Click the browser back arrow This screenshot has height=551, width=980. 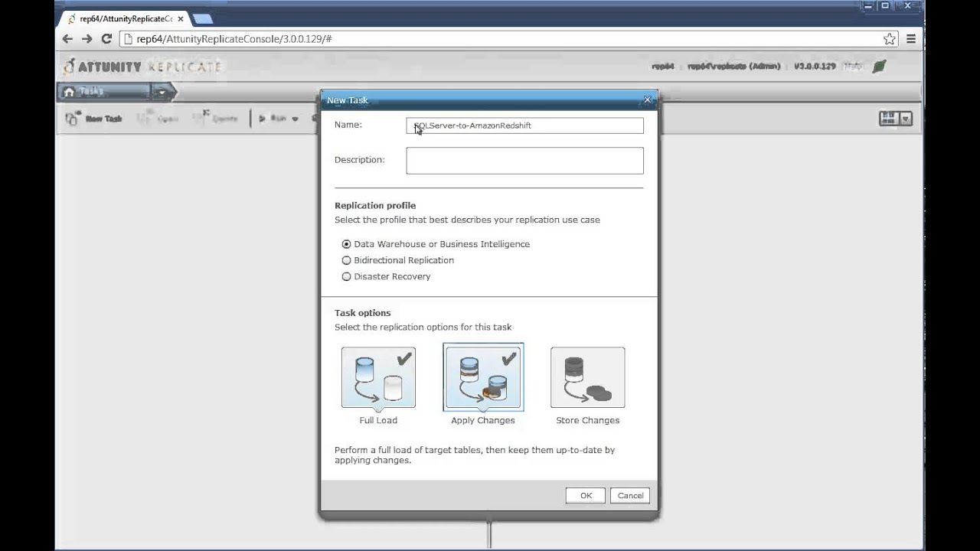click(67, 38)
